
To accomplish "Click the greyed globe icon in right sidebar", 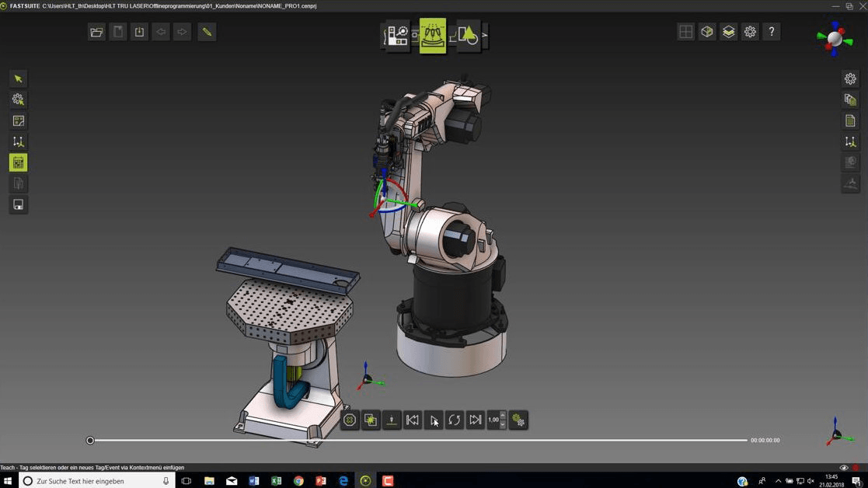I will [850, 162].
